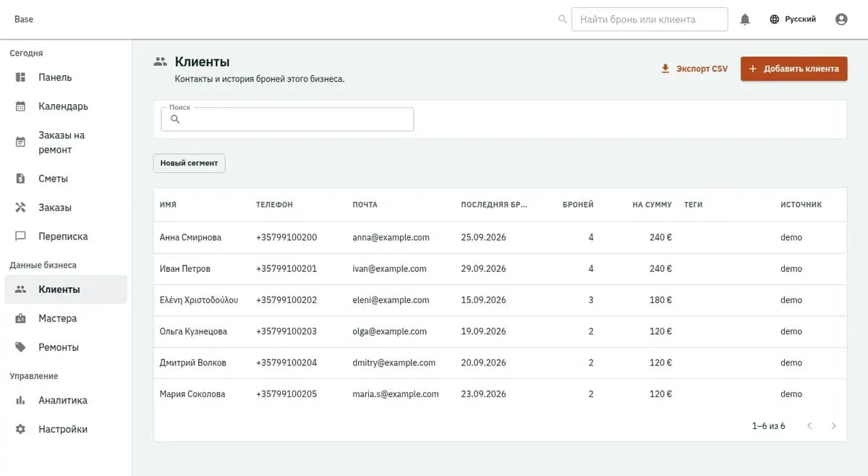Open the Сметы document icon
Screen dimensions: 868x476
pos(20,179)
